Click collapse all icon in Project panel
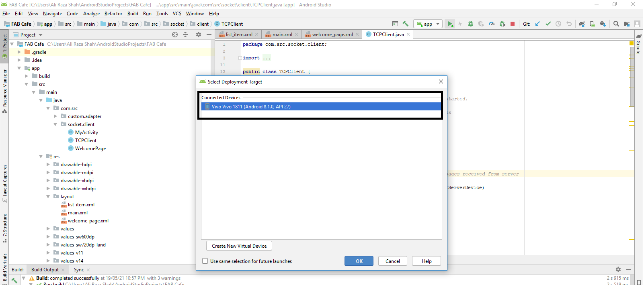644x285 pixels. (x=185, y=35)
